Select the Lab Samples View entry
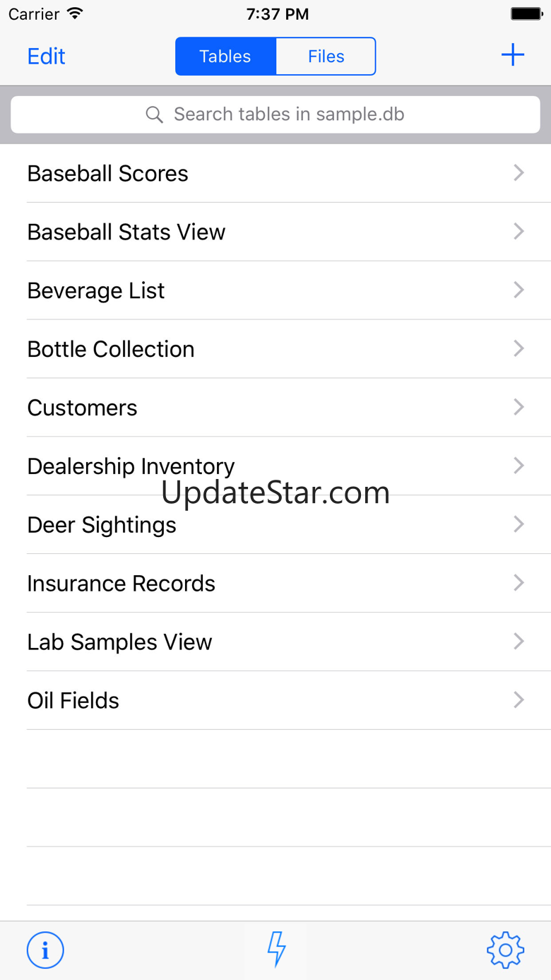Image resolution: width=551 pixels, height=980 pixels. click(119, 642)
